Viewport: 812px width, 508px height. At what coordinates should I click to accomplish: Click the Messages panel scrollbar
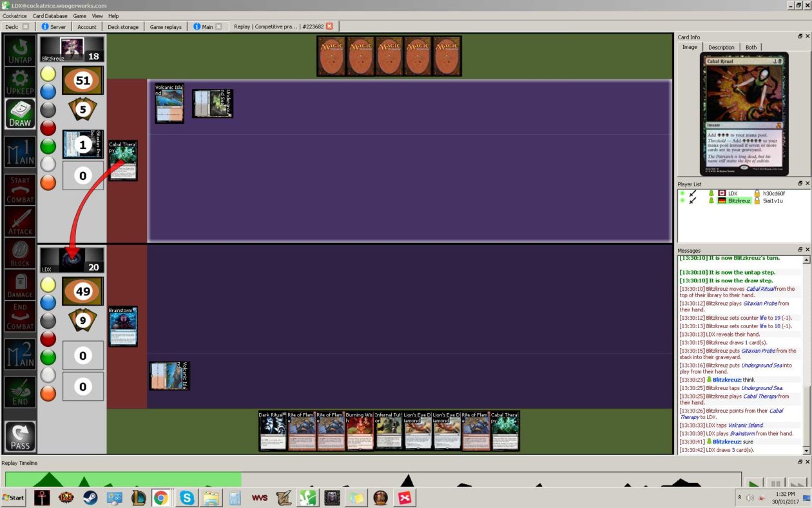pyautogui.click(x=806, y=355)
